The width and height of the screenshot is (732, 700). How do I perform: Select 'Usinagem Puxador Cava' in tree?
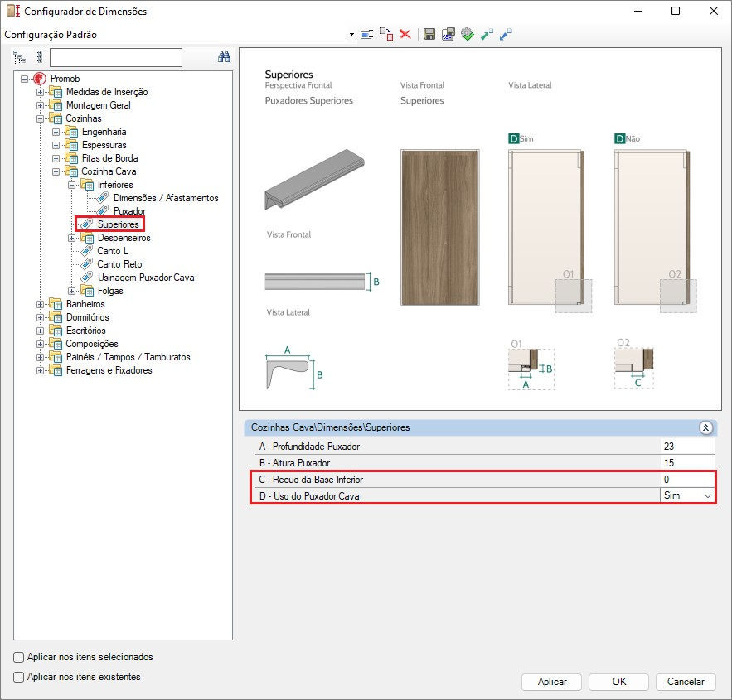tap(146, 278)
